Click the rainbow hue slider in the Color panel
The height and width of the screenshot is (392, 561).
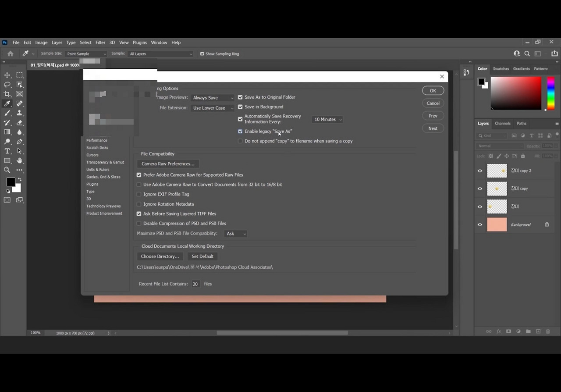(x=550, y=93)
